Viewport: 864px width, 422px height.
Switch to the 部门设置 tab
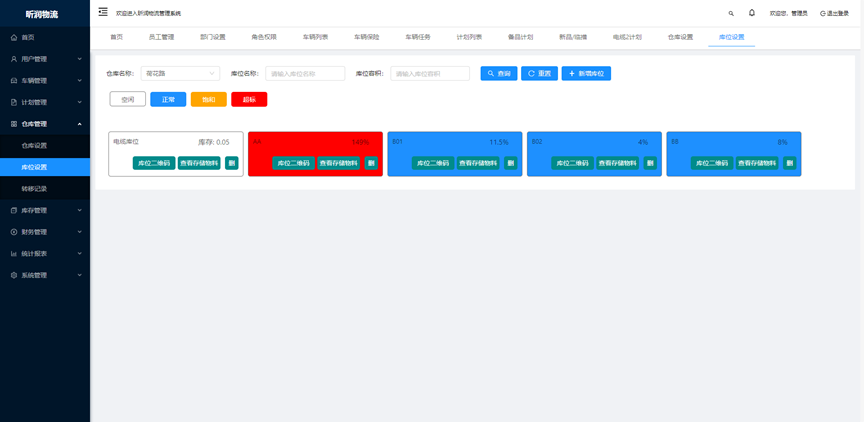point(213,37)
